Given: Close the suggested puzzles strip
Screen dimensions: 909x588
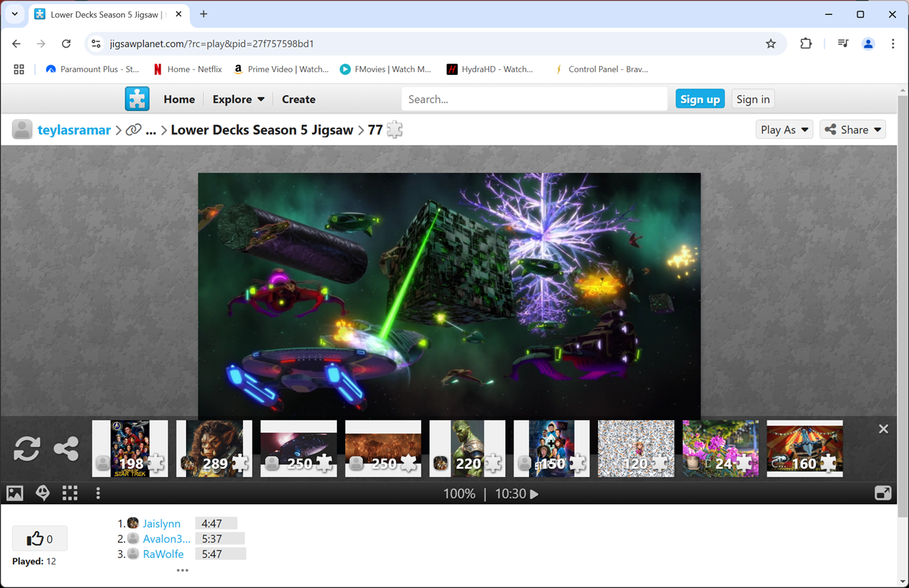Looking at the screenshot, I should (x=883, y=429).
